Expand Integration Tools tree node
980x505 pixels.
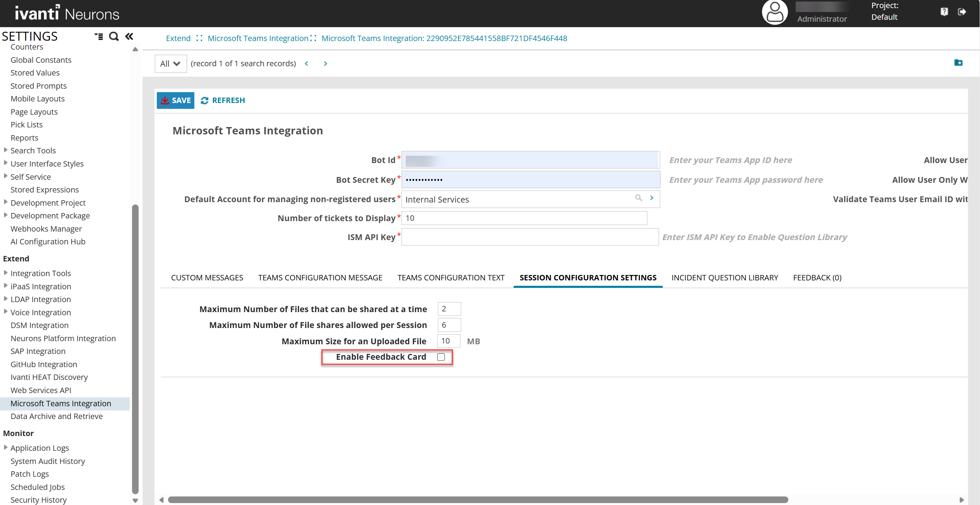click(x=5, y=273)
